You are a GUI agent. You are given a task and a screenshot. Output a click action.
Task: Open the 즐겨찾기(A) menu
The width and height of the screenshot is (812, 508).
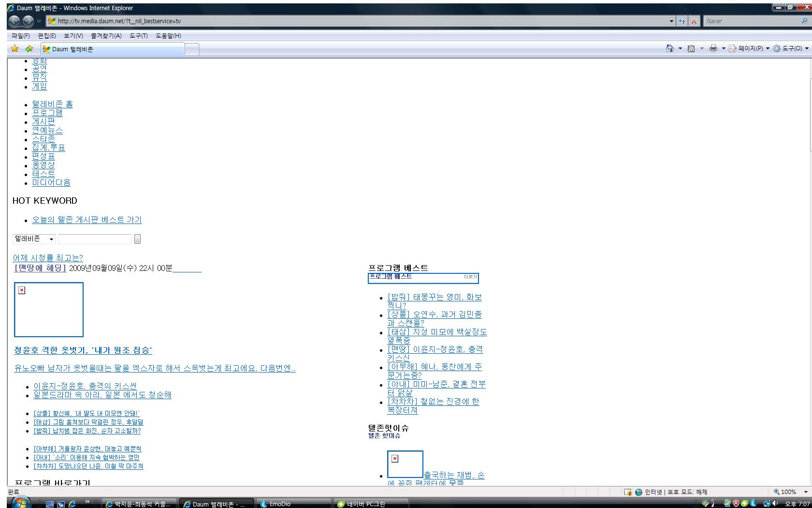coord(106,36)
